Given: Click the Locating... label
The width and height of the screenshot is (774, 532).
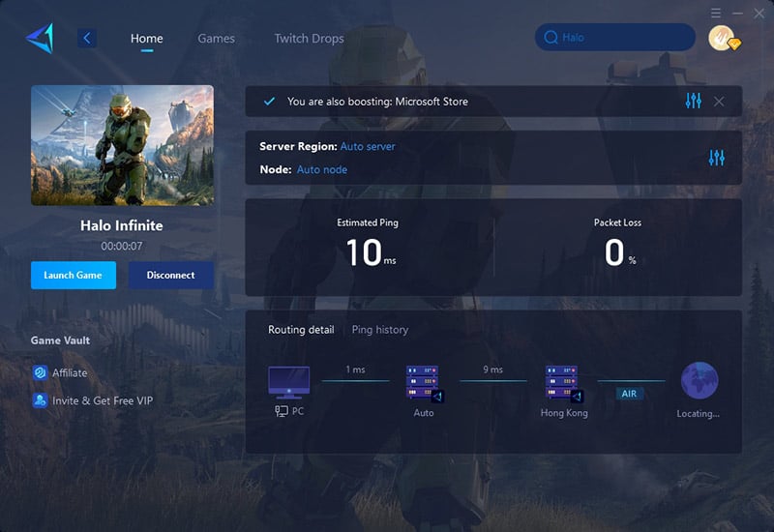Looking at the screenshot, I should click(x=698, y=414).
